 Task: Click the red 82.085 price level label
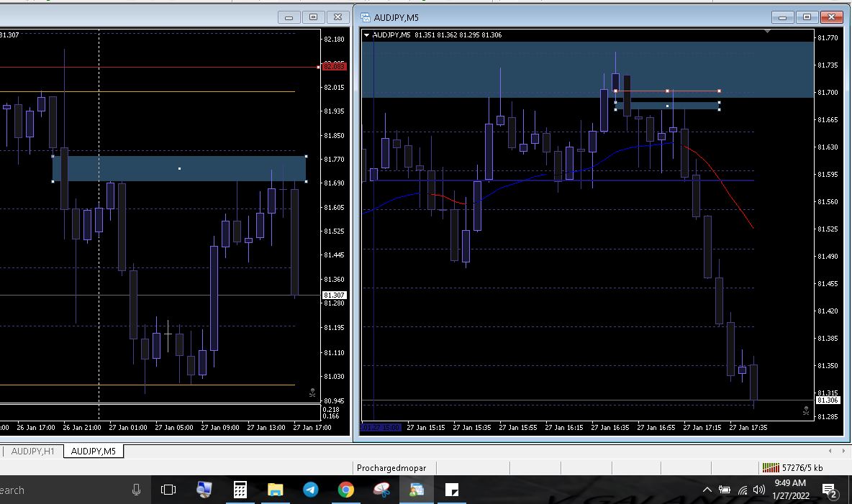click(334, 66)
